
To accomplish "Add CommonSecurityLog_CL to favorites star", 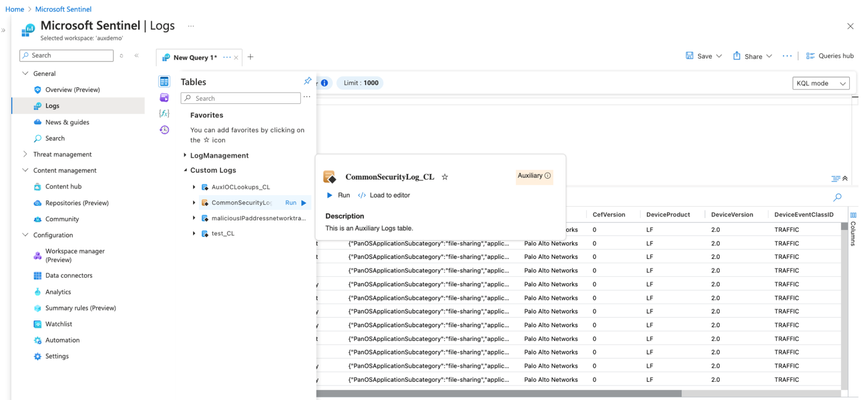I will coord(445,177).
